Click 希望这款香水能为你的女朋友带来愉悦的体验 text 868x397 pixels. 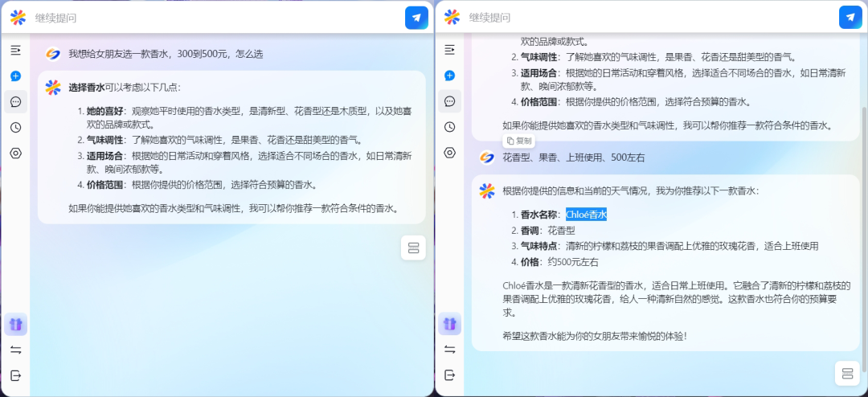pyautogui.click(x=595, y=336)
